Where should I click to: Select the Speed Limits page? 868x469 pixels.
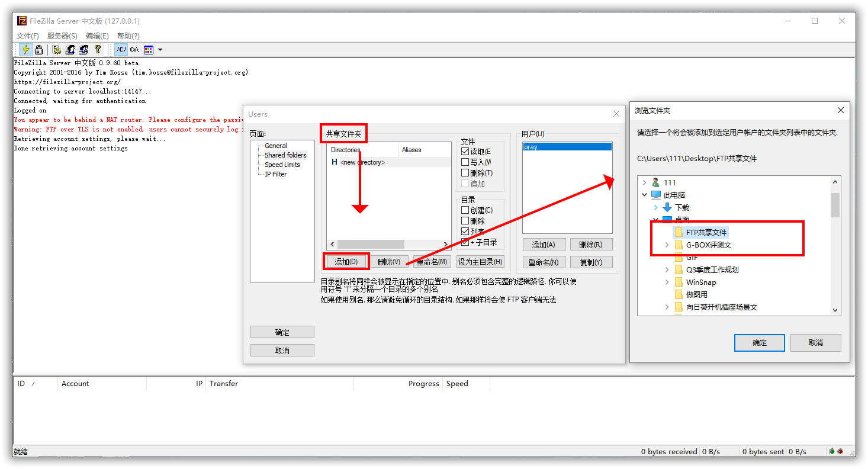click(x=282, y=165)
